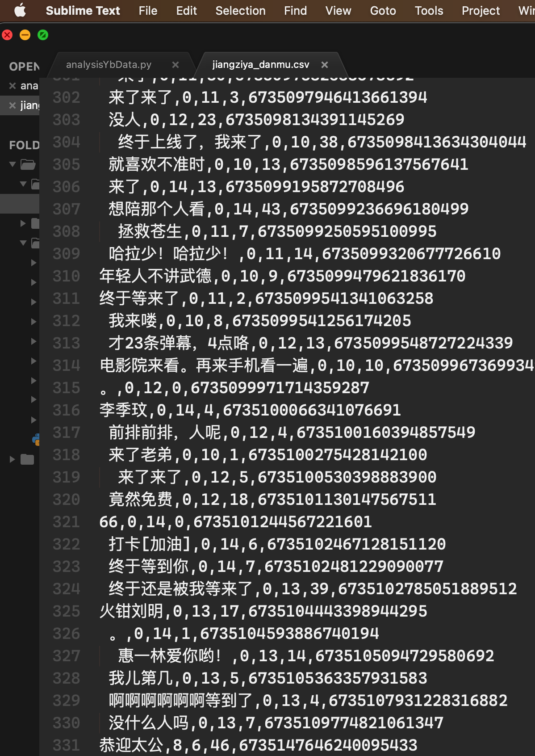The width and height of the screenshot is (535, 756).
Task: Click the yellow minimize window button
Action: (25, 35)
